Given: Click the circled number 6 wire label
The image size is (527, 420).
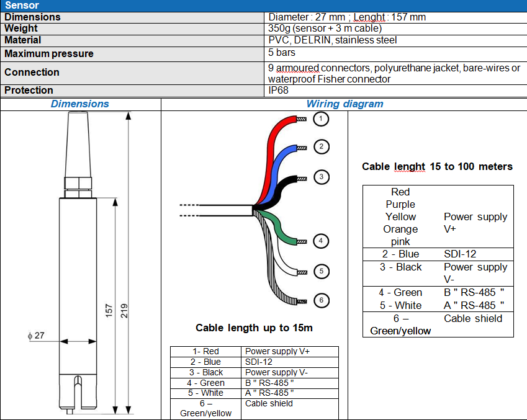Looking at the screenshot, I should click(x=320, y=301).
